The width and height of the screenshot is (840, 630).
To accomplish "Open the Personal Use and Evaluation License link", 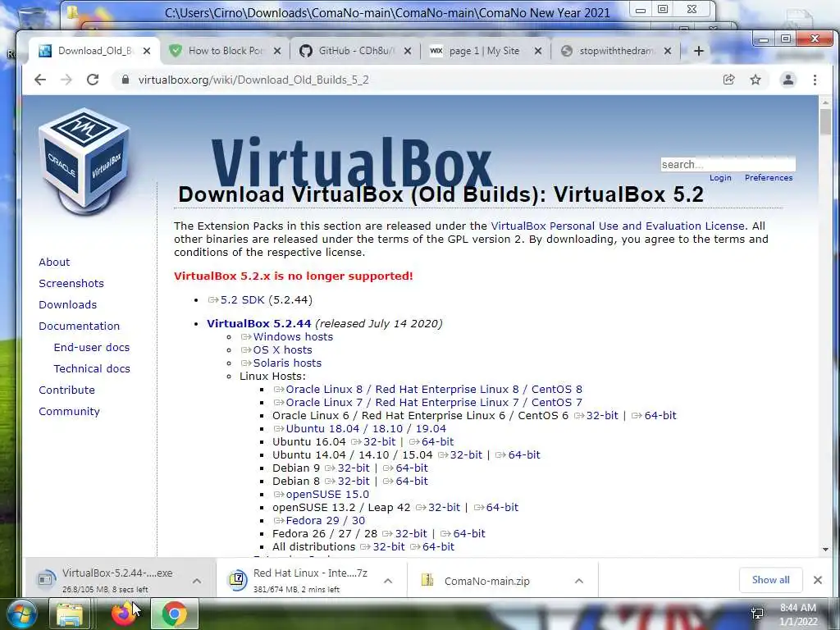I will tap(618, 226).
